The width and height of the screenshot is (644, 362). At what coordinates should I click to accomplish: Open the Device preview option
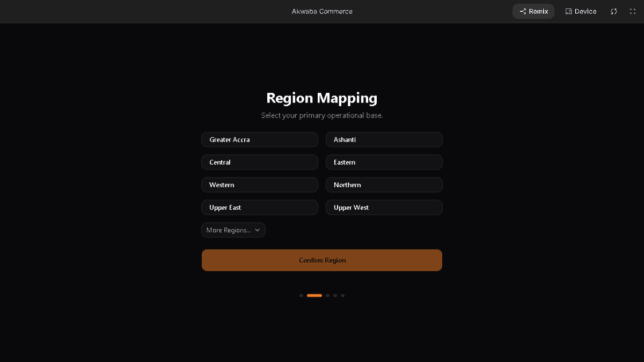(x=581, y=11)
